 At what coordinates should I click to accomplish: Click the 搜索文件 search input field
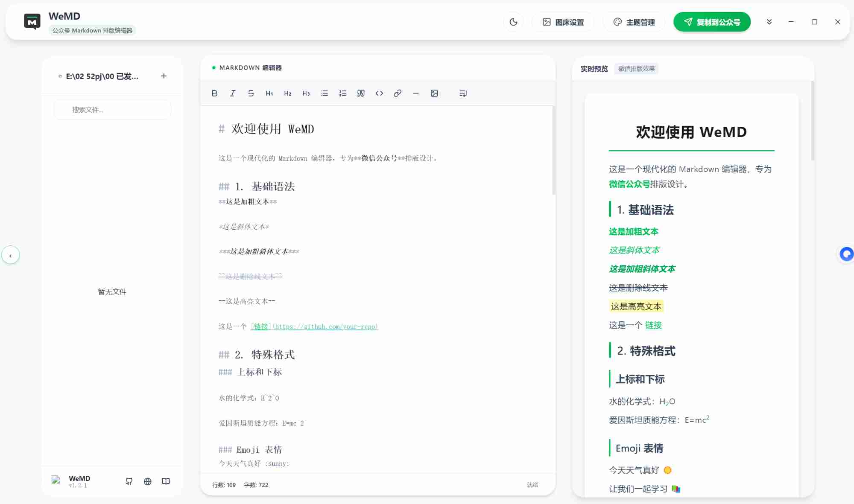pyautogui.click(x=112, y=109)
